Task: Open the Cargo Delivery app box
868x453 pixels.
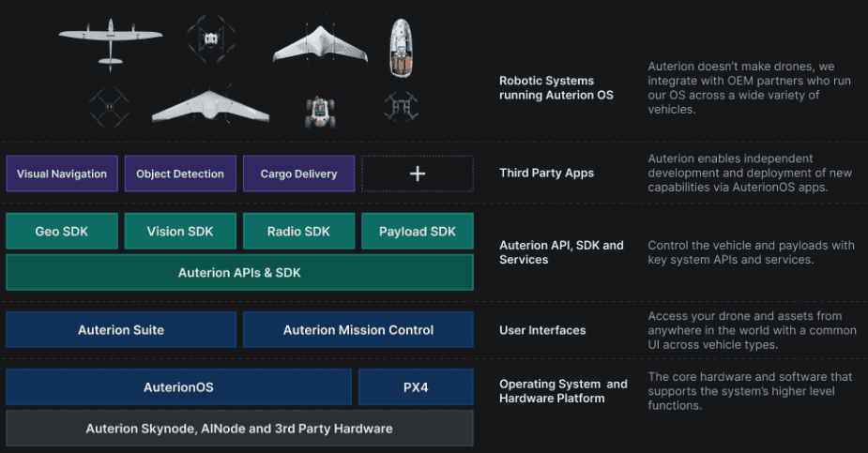Action: (x=299, y=174)
